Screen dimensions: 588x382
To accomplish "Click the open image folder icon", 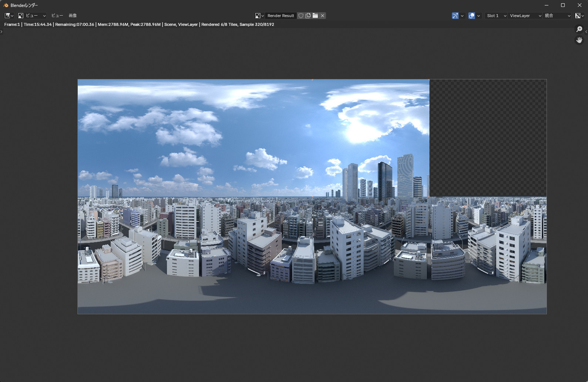I will (x=315, y=16).
